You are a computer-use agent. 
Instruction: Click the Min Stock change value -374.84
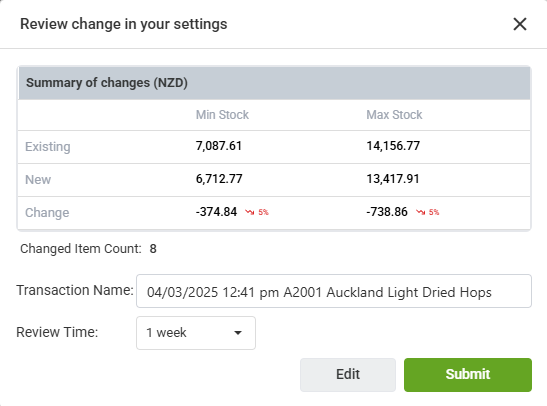pyautogui.click(x=216, y=212)
